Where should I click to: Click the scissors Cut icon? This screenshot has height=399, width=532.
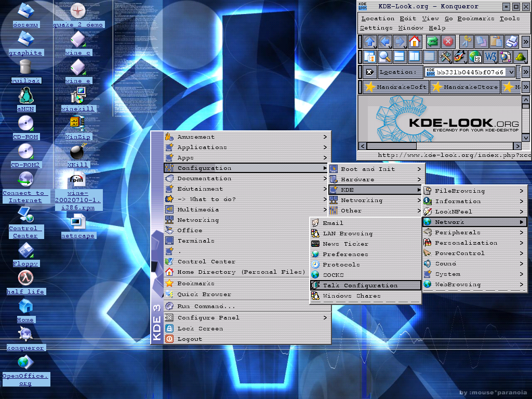pyautogui.click(x=466, y=42)
